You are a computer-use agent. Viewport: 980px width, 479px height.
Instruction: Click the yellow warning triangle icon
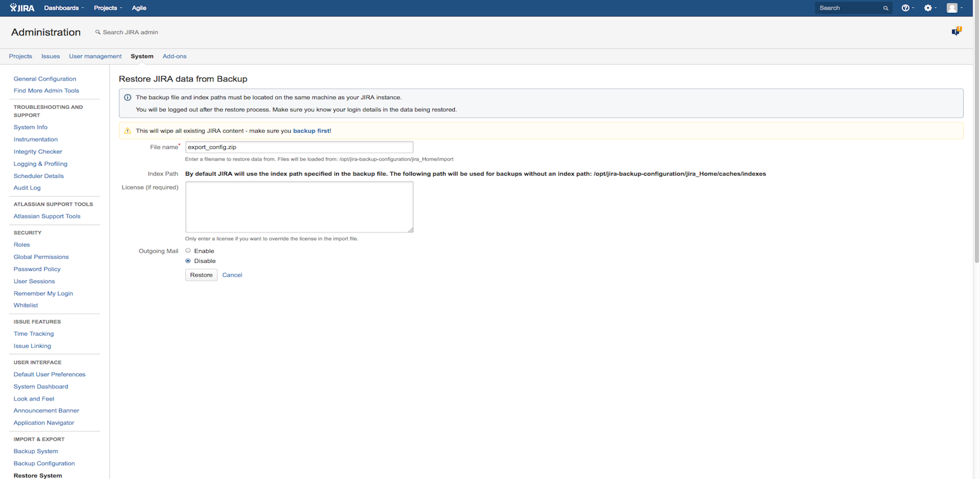click(127, 131)
